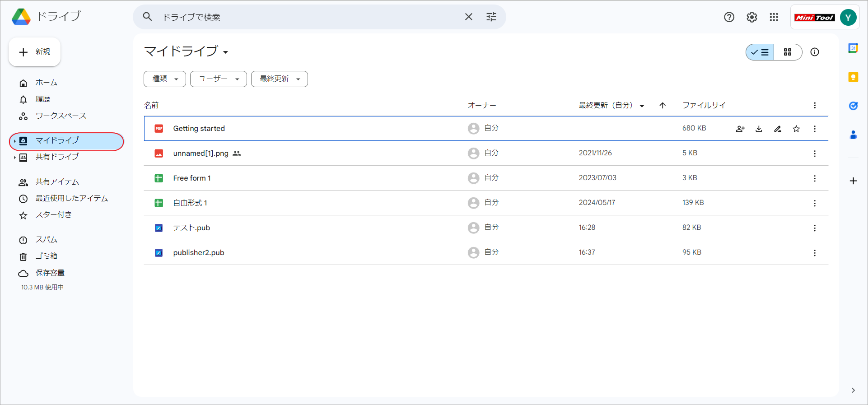Star the Getting started file
The image size is (868, 405).
(x=797, y=129)
